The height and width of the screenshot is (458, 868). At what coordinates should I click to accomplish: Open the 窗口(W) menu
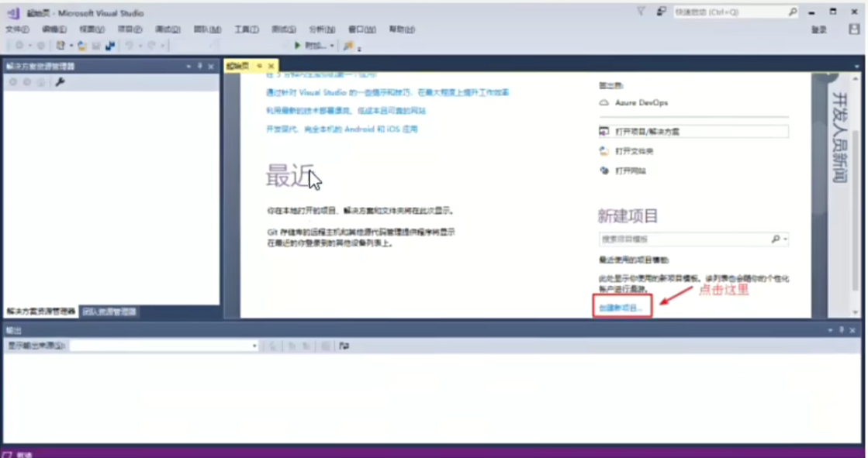(x=361, y=29)
